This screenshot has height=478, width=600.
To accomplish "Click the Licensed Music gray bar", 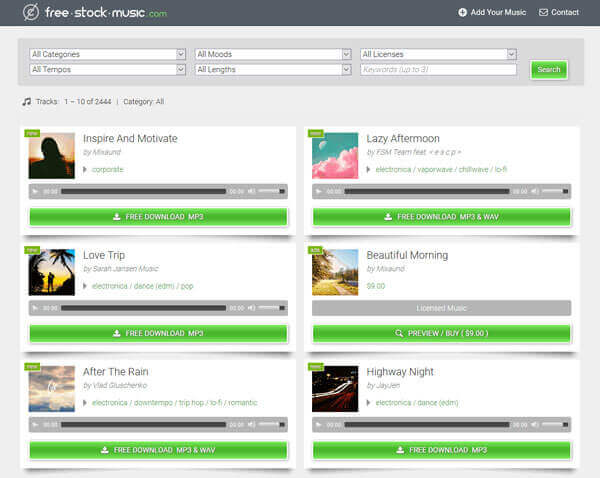I will pos(442,308).
